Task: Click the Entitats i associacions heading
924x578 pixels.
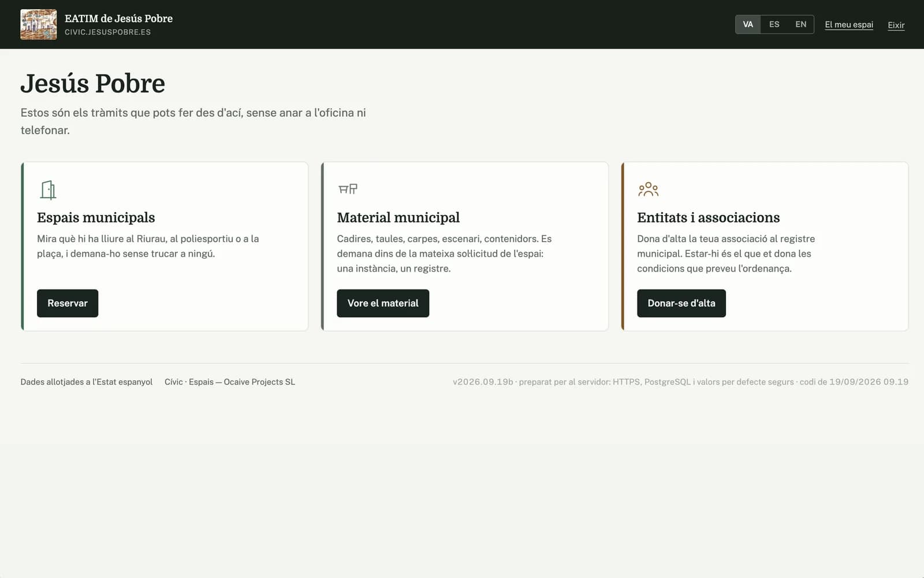Action: [x=709, y=217]
